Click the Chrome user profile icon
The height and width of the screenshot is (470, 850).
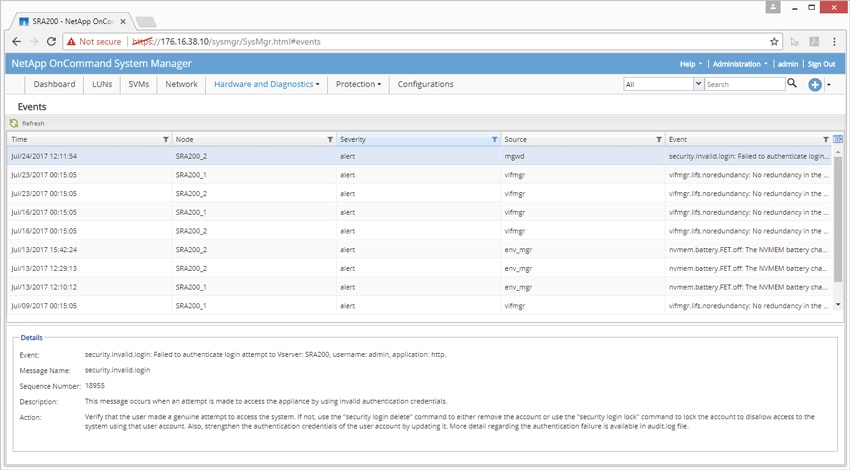(x=773, y=7)
